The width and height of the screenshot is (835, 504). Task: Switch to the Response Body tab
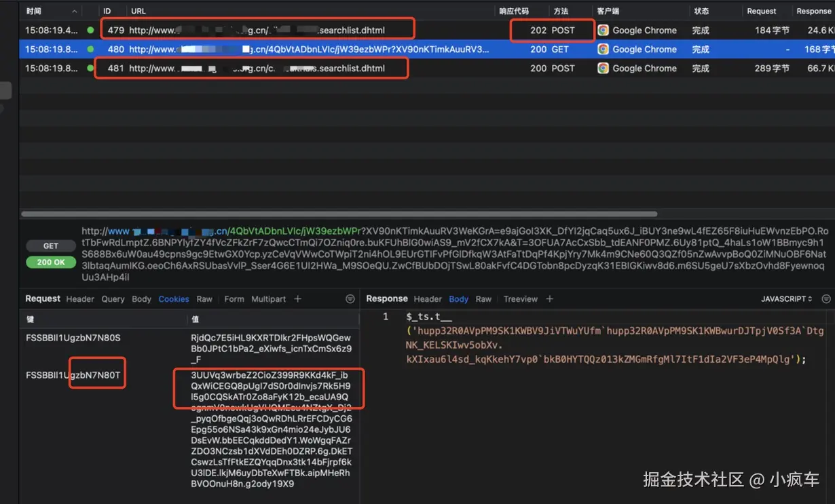pyautogui.click(x=459, y=299)
